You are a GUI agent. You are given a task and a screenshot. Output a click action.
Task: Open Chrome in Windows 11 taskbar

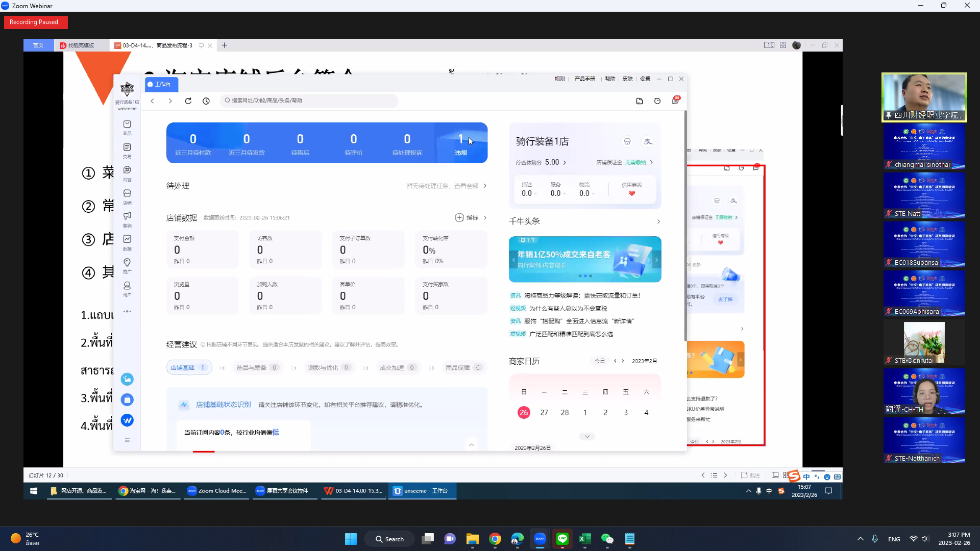click(x=495, y=539)
